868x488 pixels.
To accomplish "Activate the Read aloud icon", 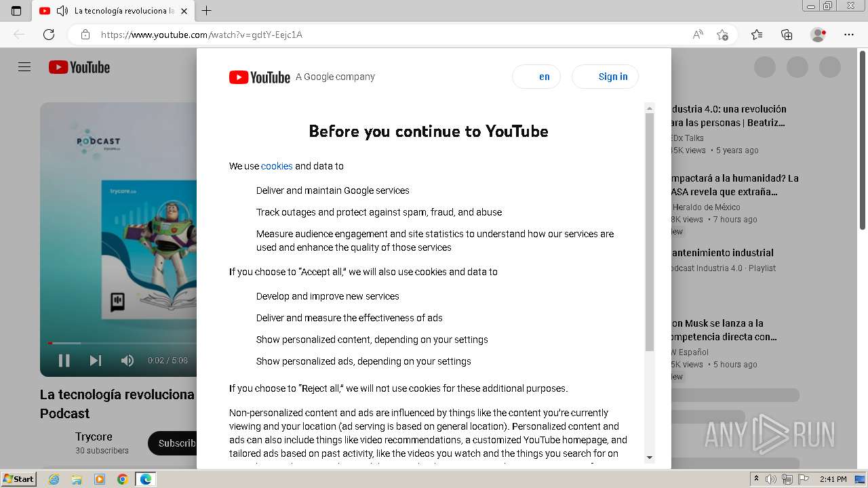I will (x=698, y=35).
